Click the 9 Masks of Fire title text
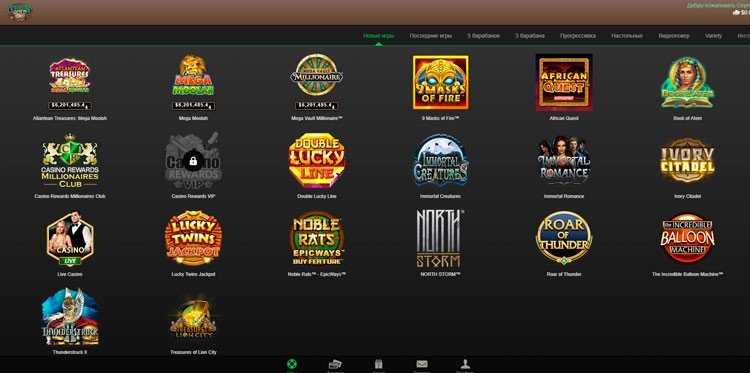 [441, 118]
